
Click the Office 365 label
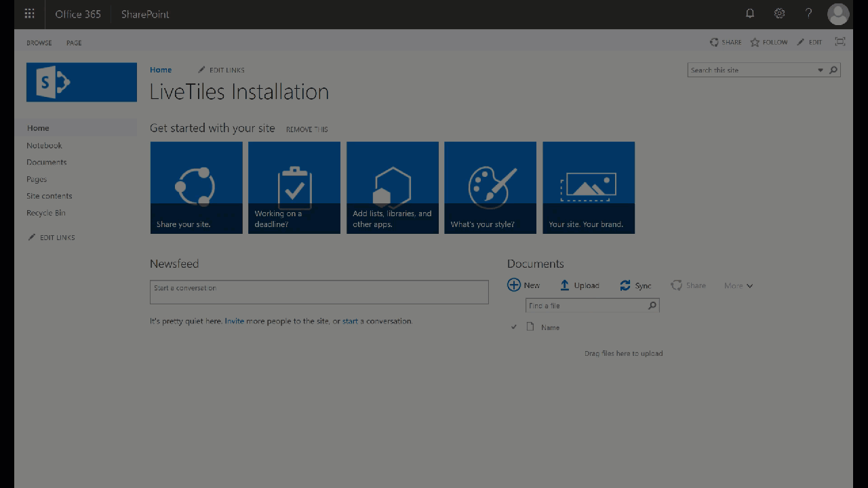pos(78,14)
